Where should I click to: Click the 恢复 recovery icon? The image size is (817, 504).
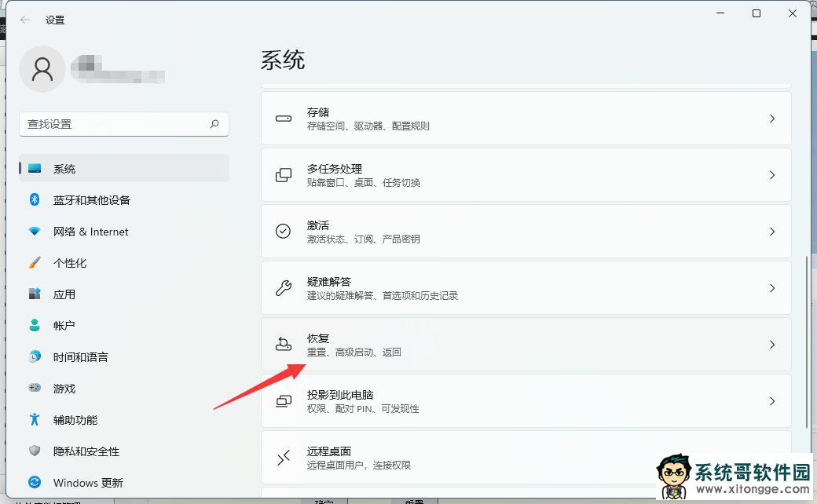284,344
